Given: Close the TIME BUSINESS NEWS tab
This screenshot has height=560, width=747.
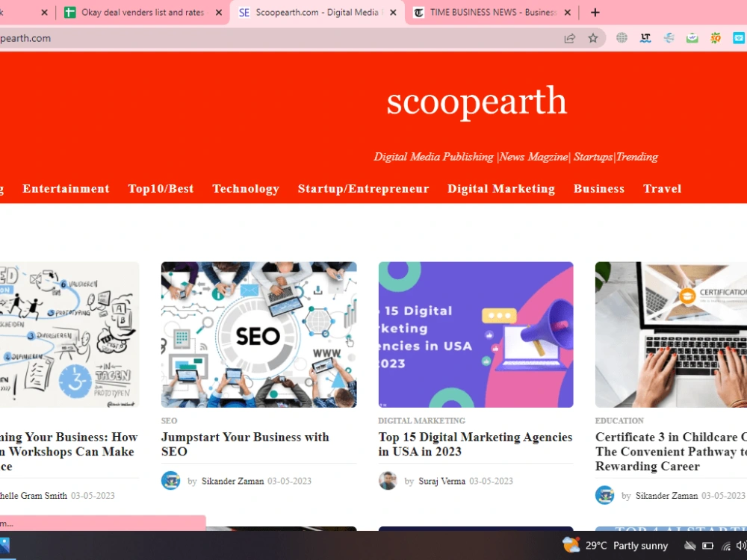Looking at the screenshot, I should [568, 13].
